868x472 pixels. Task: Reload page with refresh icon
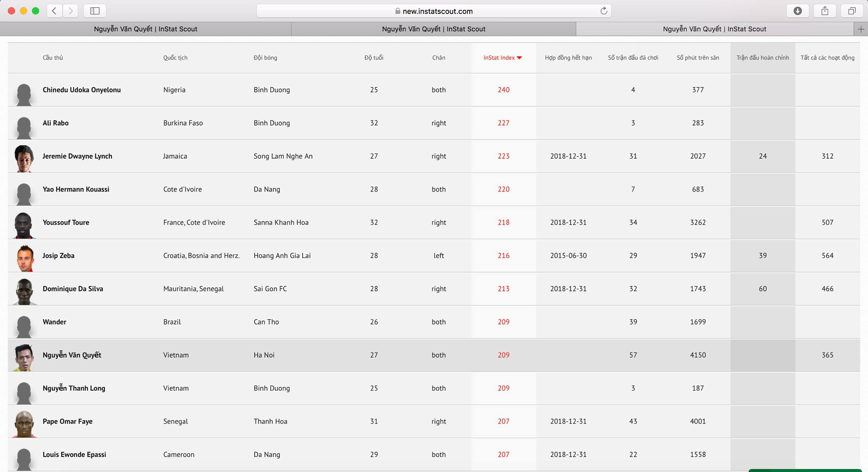pyautogui.click(x=604, y=11)
